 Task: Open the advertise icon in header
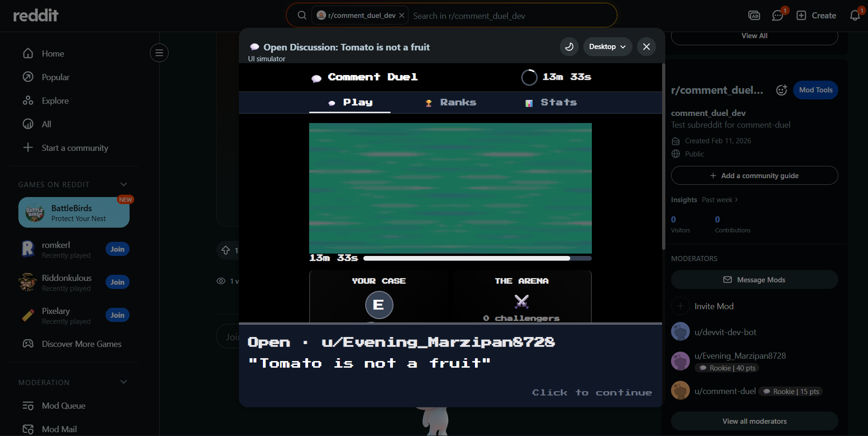[754, 16]
